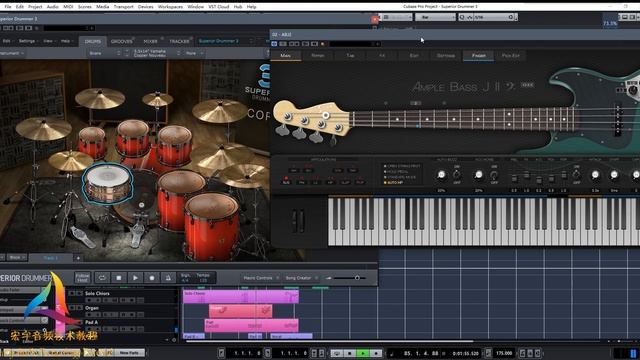The height and width of the screenshot is (360, 640).
Task: Click Follow Host button
Action: (82, 278)
